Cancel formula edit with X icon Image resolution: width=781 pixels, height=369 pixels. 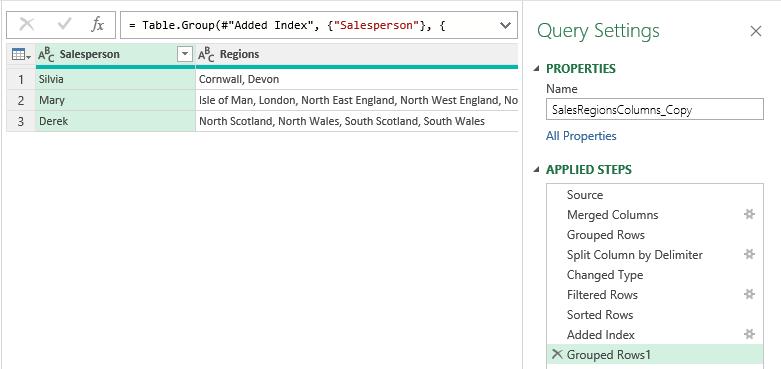(x=26, y=24)
